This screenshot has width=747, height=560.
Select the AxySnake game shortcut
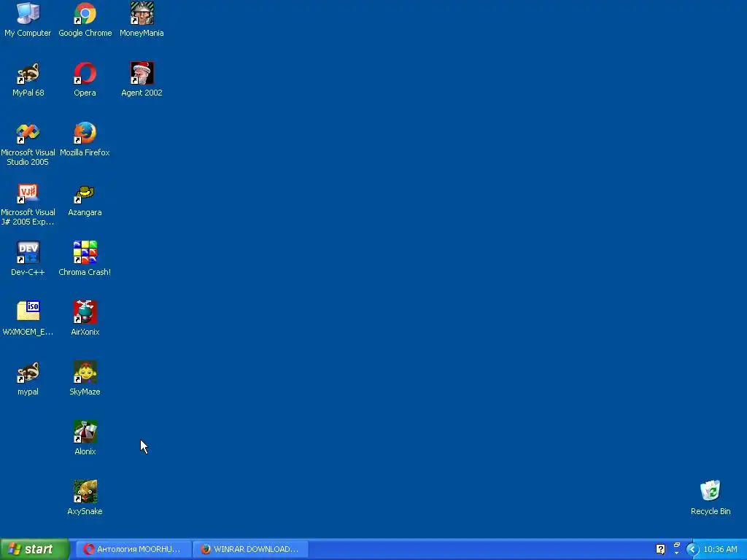85,498
